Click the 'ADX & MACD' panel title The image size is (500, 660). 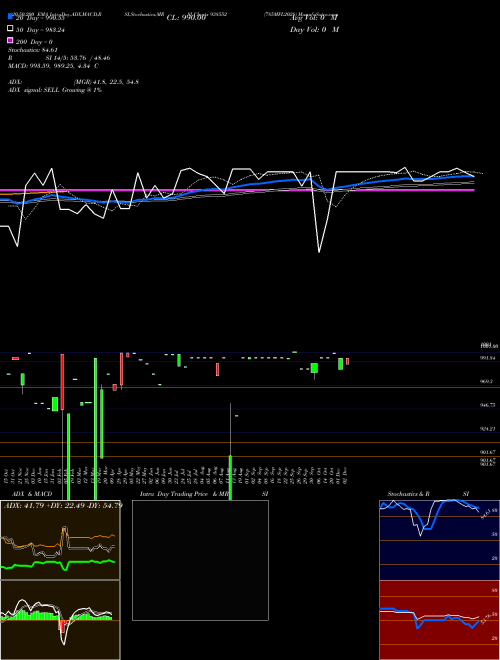tap(32, 494)
